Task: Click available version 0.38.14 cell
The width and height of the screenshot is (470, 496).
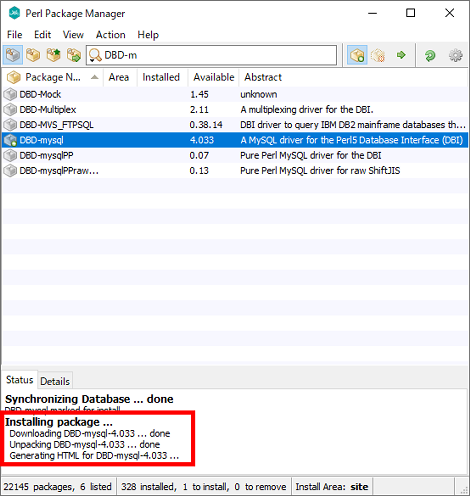Action: (206, 125)
